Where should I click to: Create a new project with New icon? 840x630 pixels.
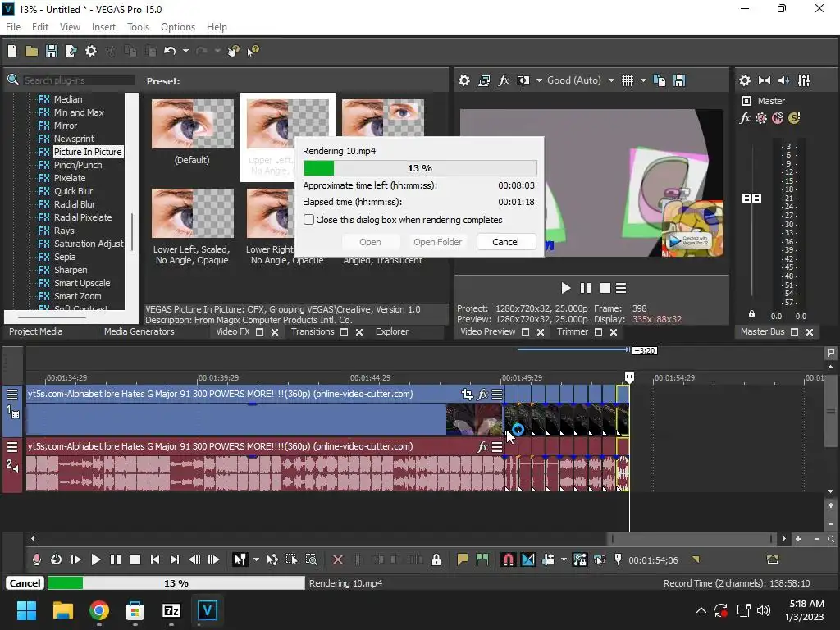point(12,51)
